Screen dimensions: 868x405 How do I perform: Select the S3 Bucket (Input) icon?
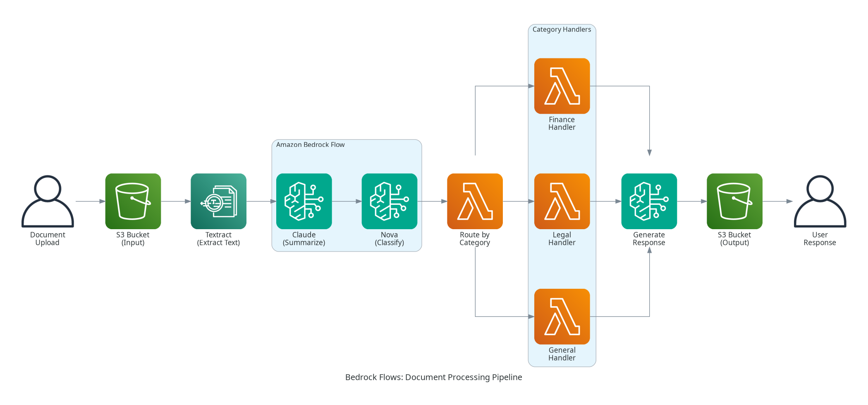[x=133, y=202]
